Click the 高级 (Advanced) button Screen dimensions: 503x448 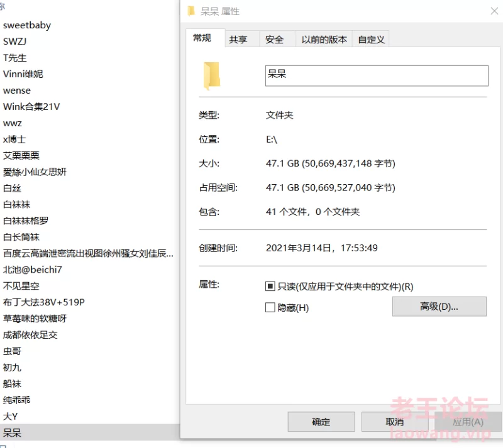tap(439, 307)
